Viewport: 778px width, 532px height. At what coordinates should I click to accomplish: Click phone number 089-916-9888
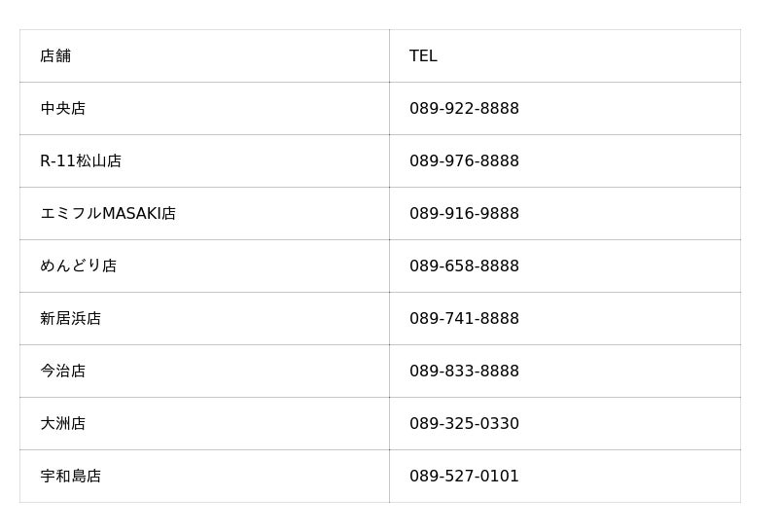point(464,214)
